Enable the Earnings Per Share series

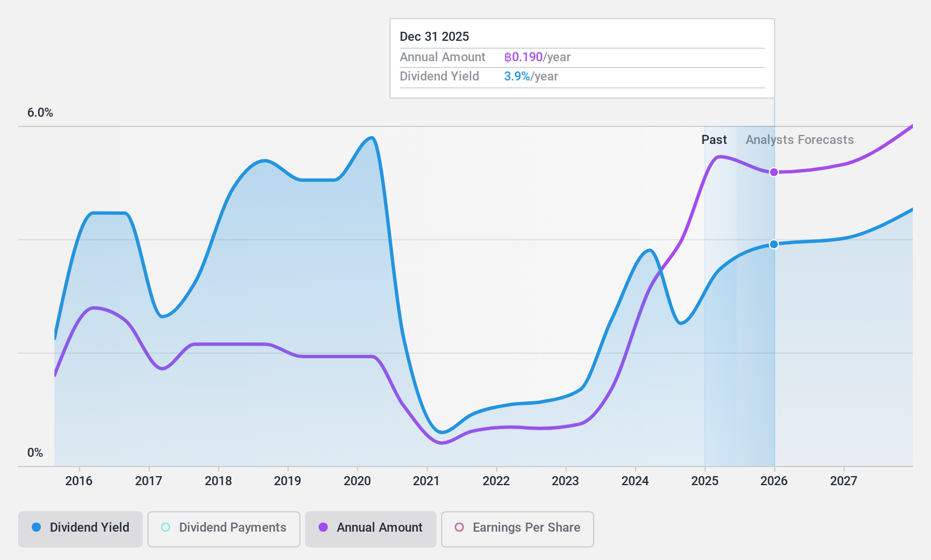point(518,529)
